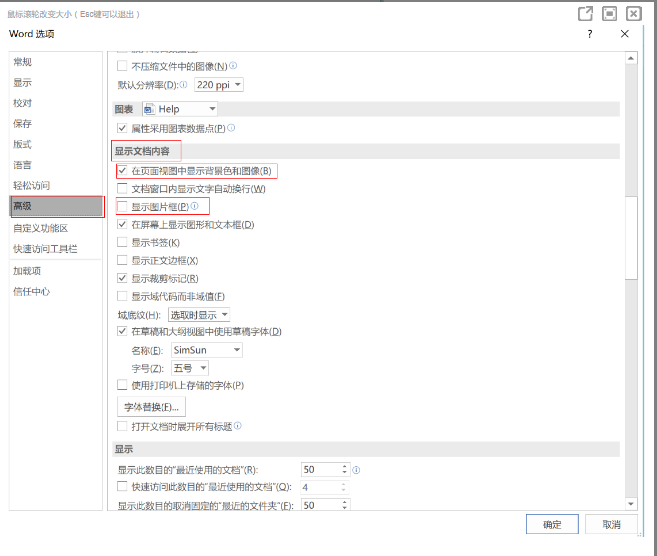The image size is (657, 556).
Task: Click info icon next to recent documents count
Action: point(356,469)
